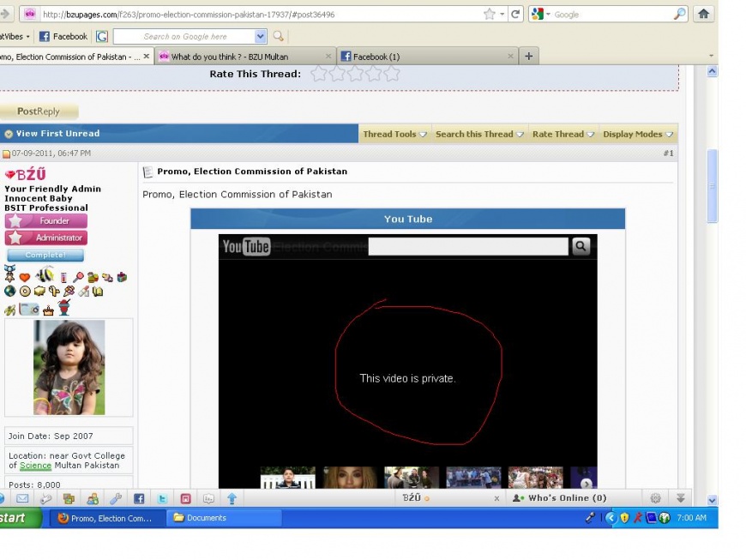The height and width of the screenshot is (560, 746).
Task: Switch to the Facebook (1) tab
Action: pyautogui.click(x=376, y=57)
